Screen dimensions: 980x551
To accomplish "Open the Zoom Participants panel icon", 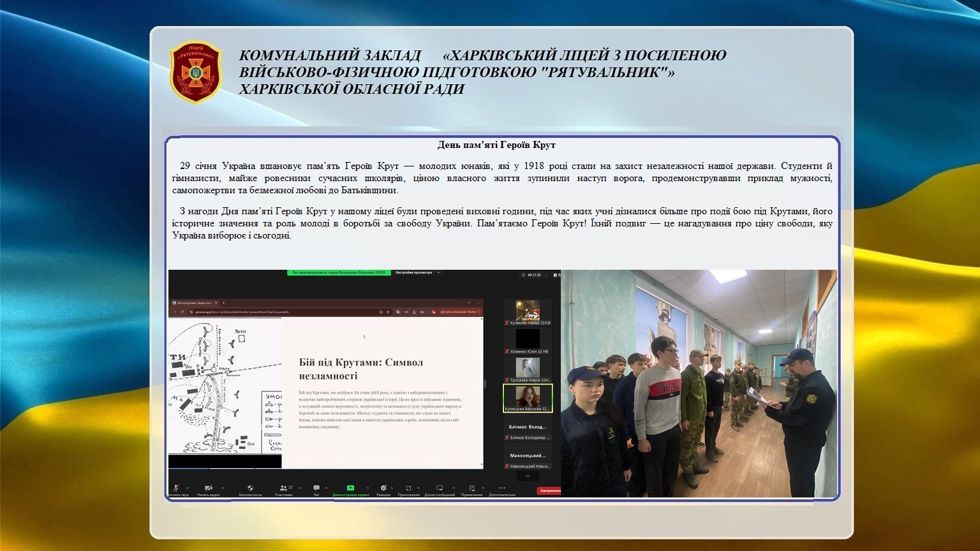I will click(x=283, y=489).
